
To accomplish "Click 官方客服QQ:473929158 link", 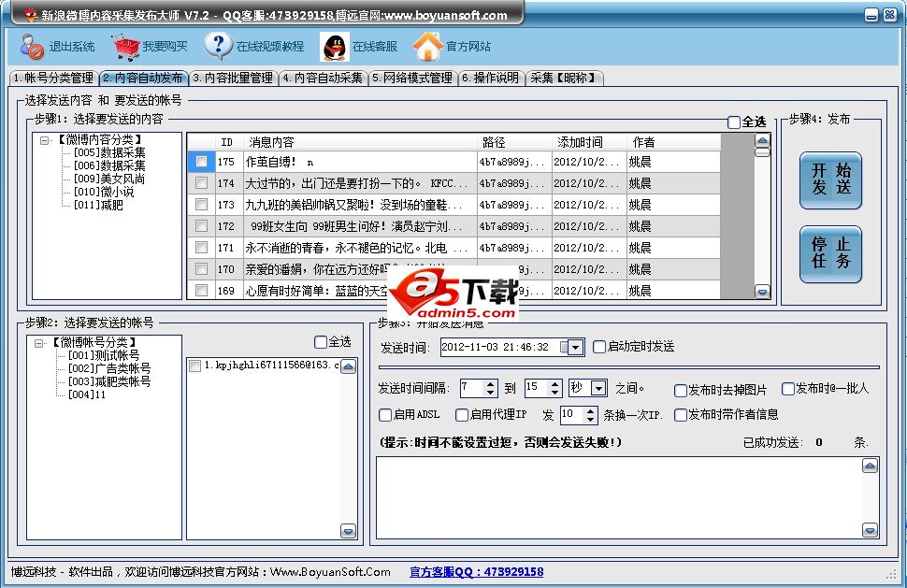I will [477, 572].
